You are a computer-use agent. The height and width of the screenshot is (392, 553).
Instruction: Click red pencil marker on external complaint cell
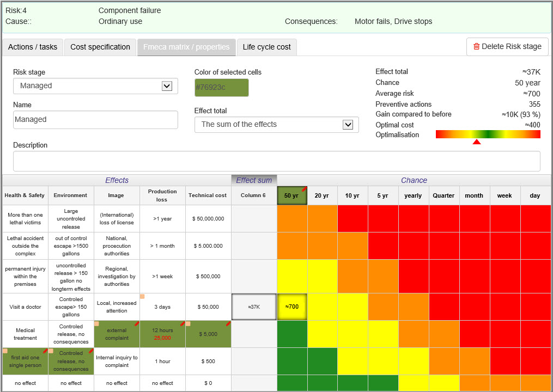pyautogui.click(x=137, y=323)
